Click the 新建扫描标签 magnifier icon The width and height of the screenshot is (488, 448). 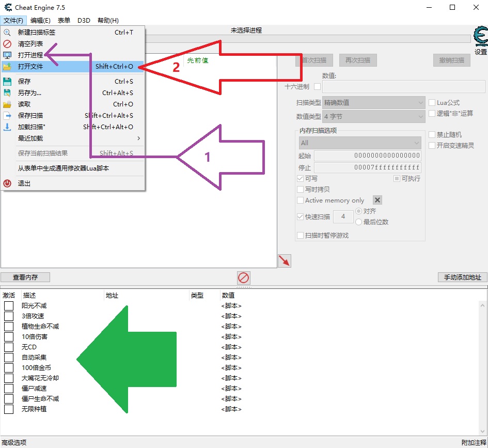(7, 33)
